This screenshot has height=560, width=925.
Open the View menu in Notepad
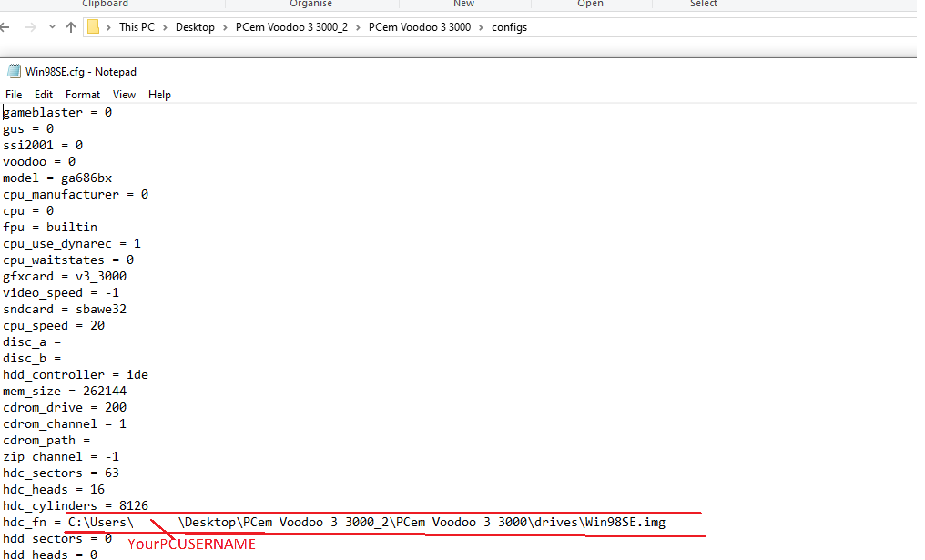tap(124, 95)
